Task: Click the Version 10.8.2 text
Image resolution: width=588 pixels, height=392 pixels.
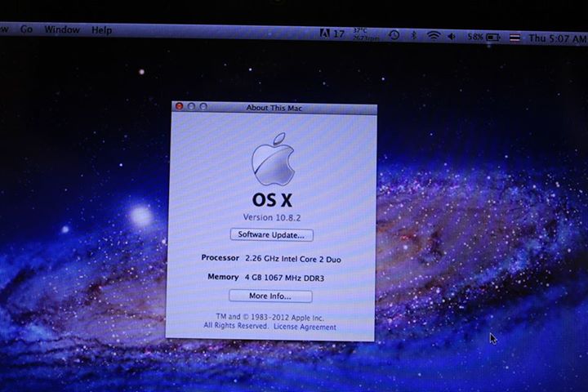Action: click(272, 217)
